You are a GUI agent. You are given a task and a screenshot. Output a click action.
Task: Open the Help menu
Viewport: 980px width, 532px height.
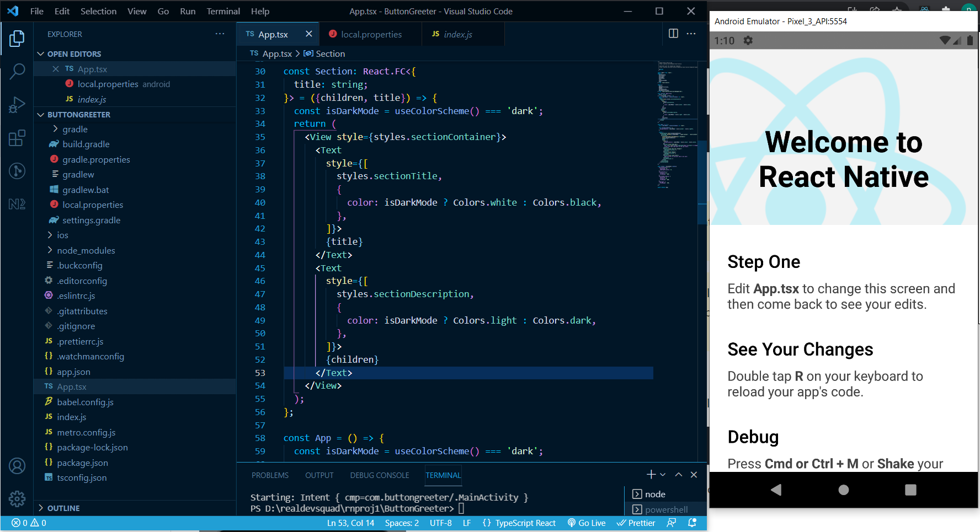pos(260,11)
